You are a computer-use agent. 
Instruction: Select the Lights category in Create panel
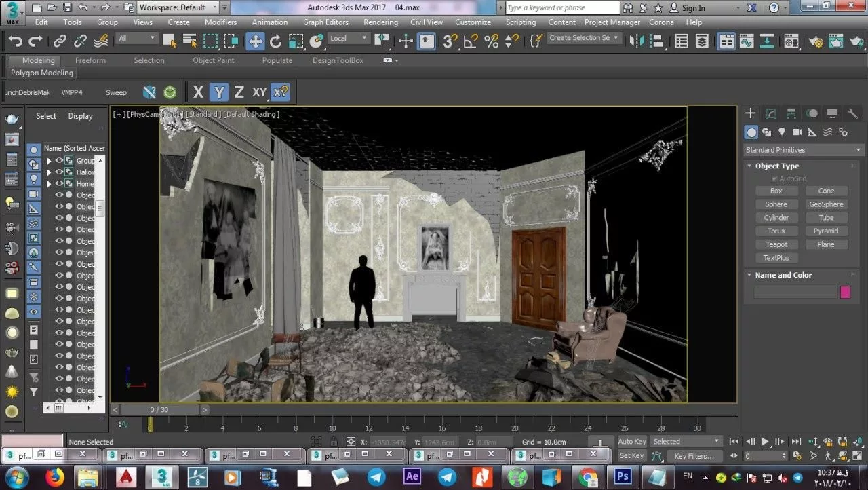781,132
